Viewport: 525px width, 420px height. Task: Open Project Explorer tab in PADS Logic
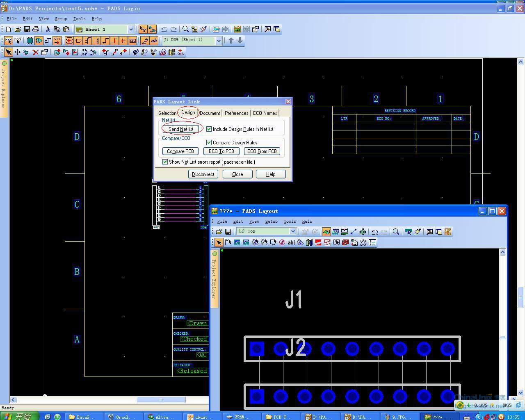coord(4,88)
